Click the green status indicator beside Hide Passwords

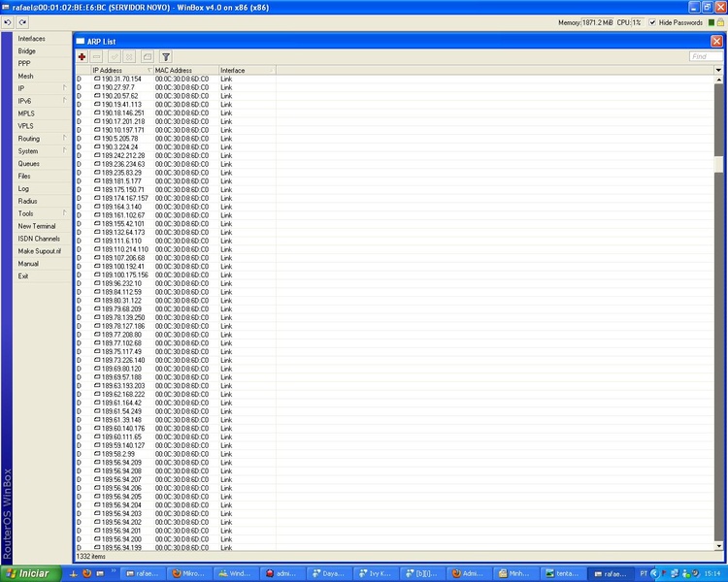[x=711, y=22]
